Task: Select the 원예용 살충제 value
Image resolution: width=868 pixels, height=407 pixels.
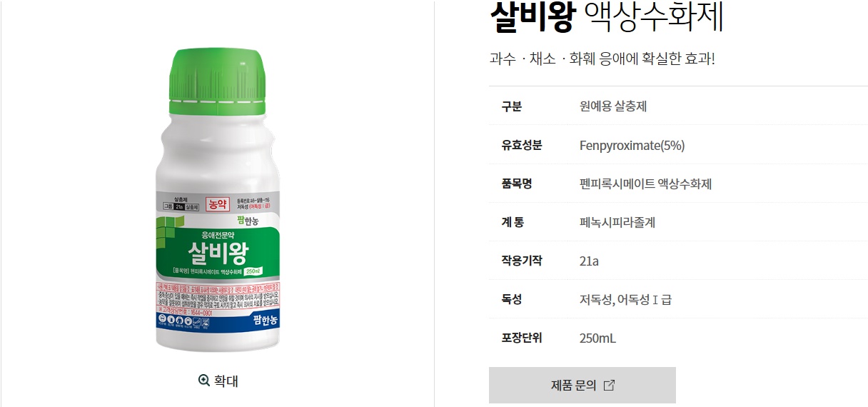Action: coord(613,106)
